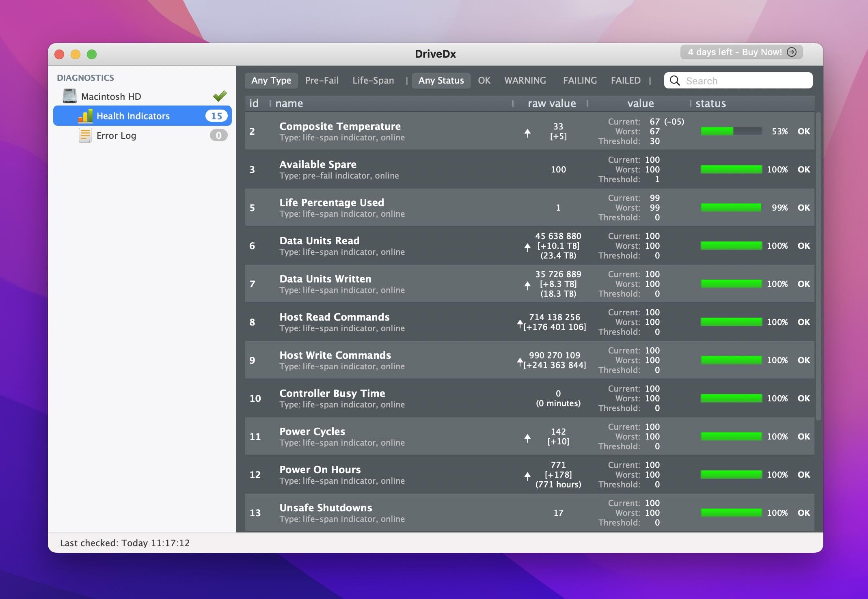The image size is (868, 599).
Task: Click the 4 days left Buy Now button
Action: [x=741, y=52]
